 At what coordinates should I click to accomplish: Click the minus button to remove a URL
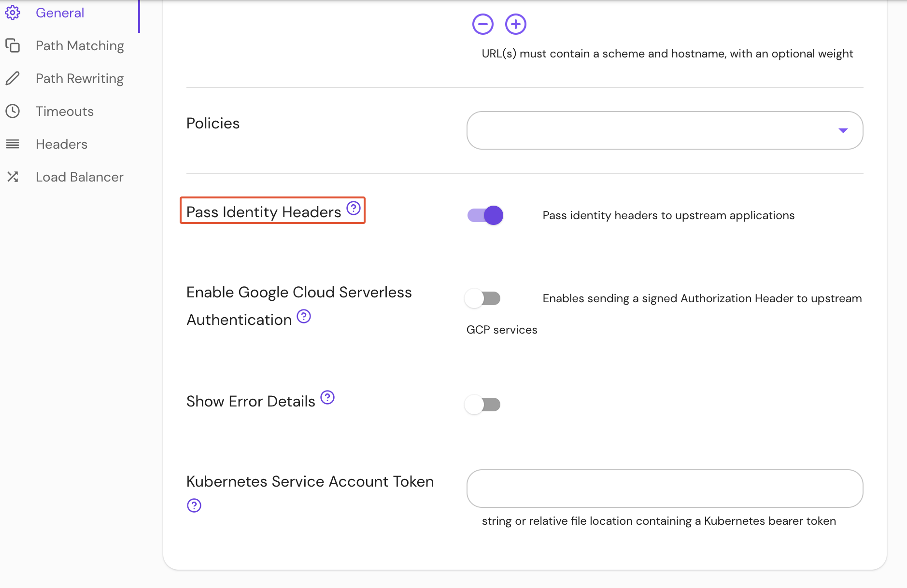click(483, 24)
